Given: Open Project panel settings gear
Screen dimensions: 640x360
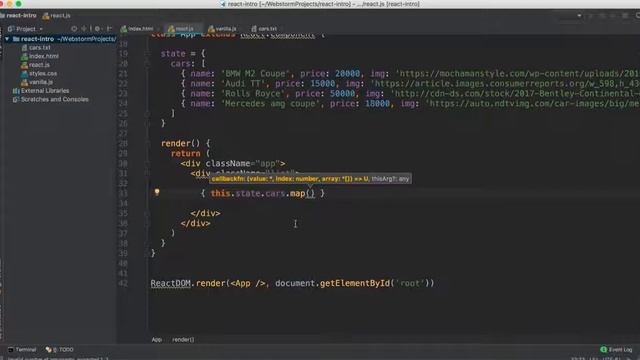Looking at the screenshot, I should (x=97, y=29).
